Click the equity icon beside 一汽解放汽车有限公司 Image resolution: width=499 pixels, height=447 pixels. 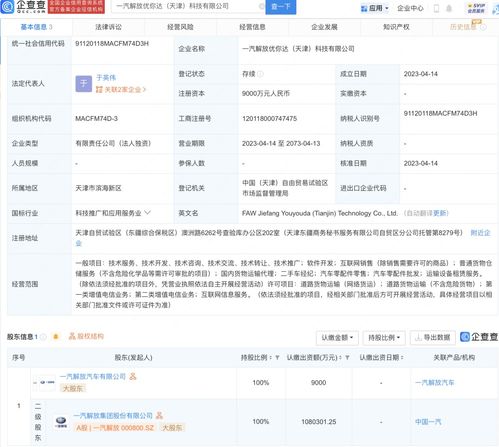pyautogui.click(x=133, y=376)
